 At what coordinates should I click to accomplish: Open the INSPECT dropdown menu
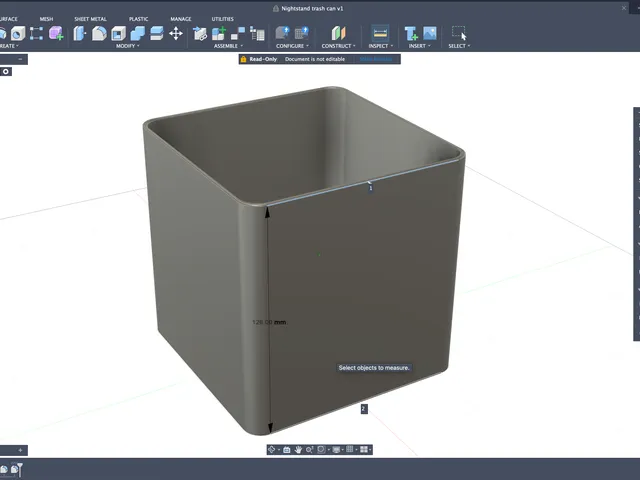click(x=381, y=46)
